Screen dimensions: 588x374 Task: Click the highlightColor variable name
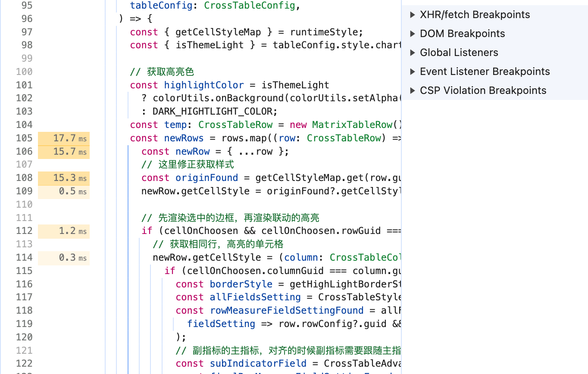[204, 85]
